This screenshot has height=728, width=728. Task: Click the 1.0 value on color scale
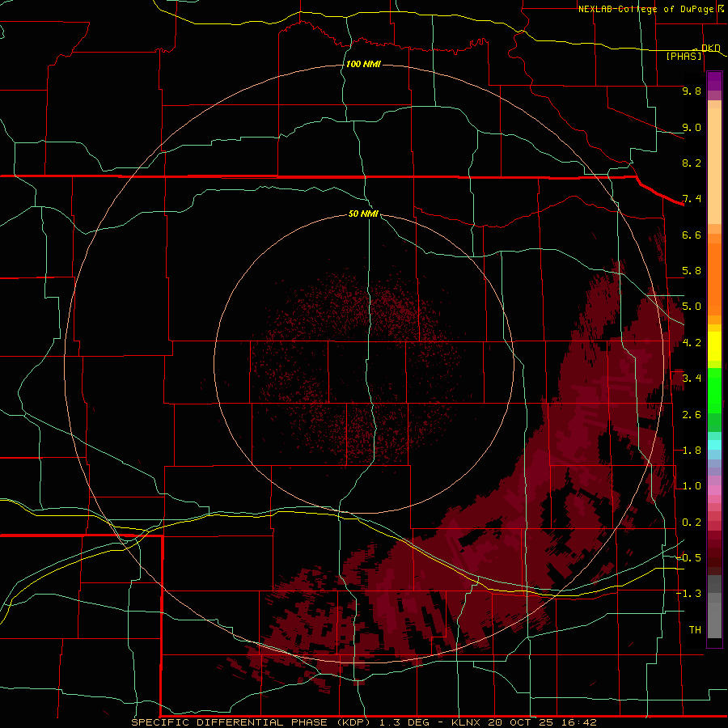click(x=692, y=486)
